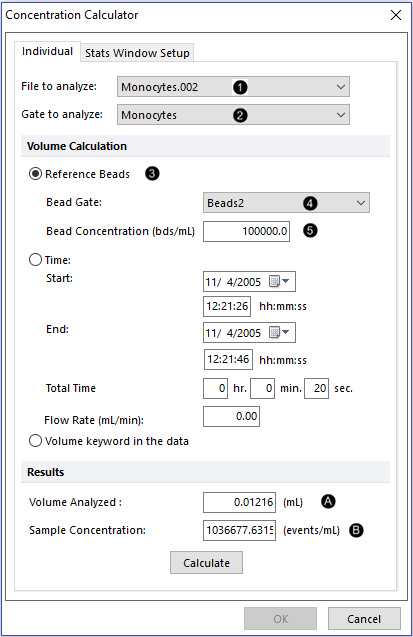Image resolution: width=413 pixels, height=637 pixels.
Task: Click the Sample Concentration label
Action: pyautogui.click(x=87, y=530)
